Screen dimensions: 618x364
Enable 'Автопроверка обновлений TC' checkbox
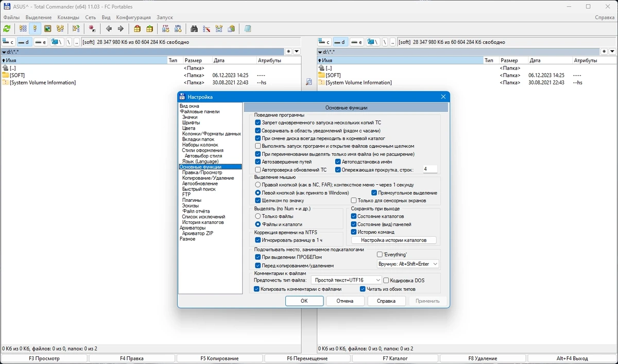pyautogui.click(x=258, y=169)
